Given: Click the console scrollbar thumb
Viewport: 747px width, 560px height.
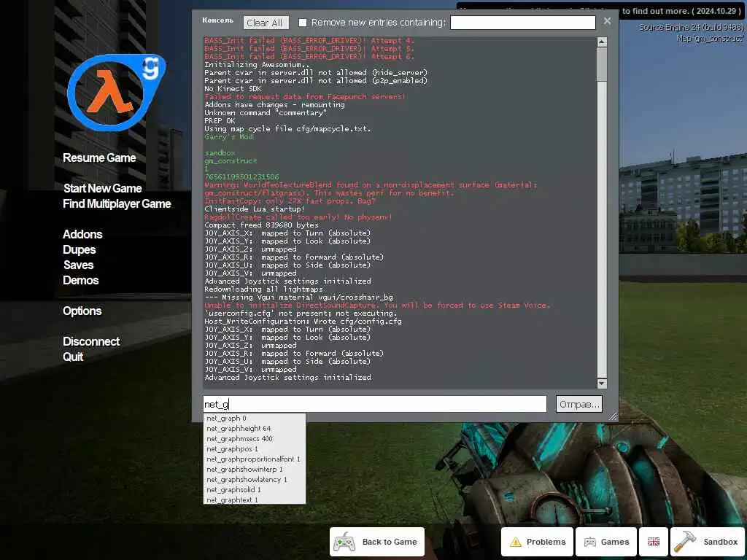Looking at the screenshot, I should coord(602,64).
